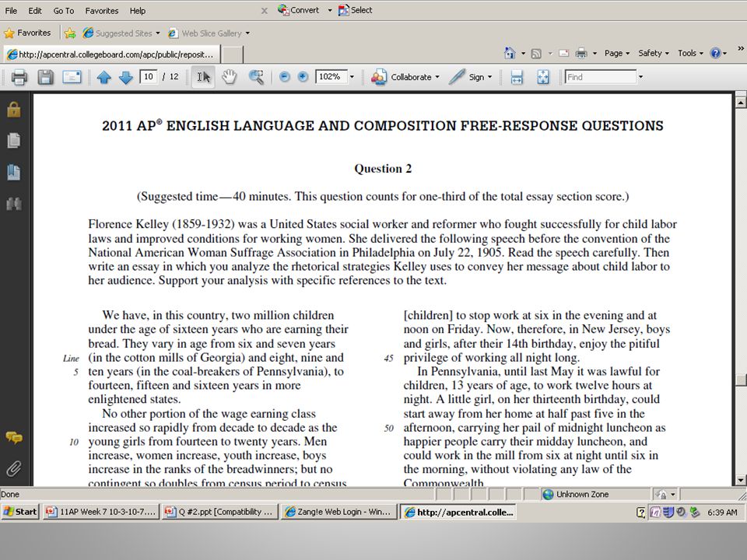Click the browser Home icon
747x560 pixels.
[x=510, y=53]
